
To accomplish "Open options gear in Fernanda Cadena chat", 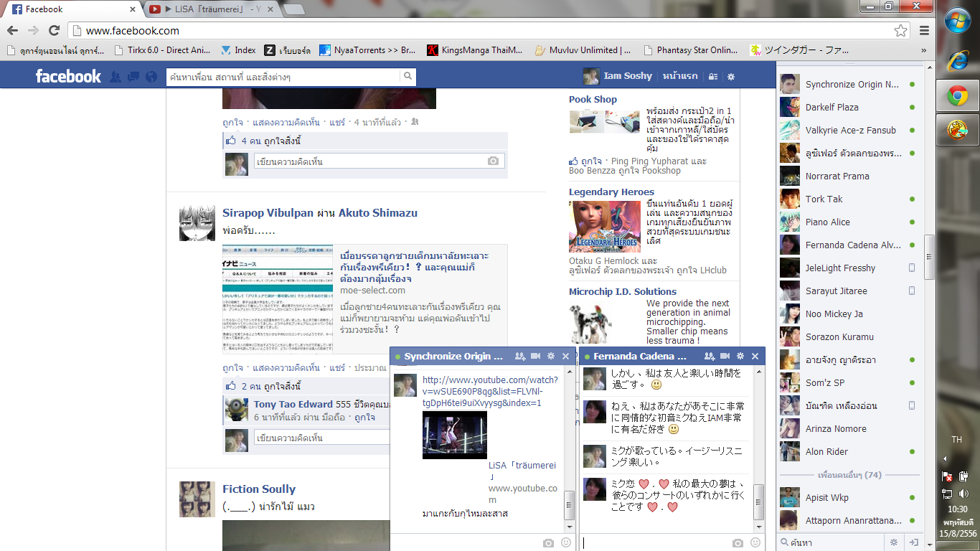I will point(740,356).
